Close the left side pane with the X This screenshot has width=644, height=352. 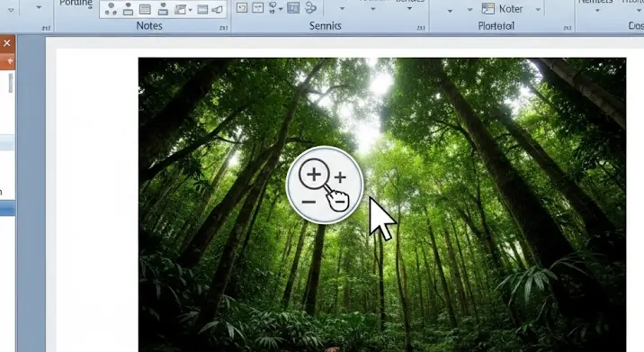click(x=7, y=43)
